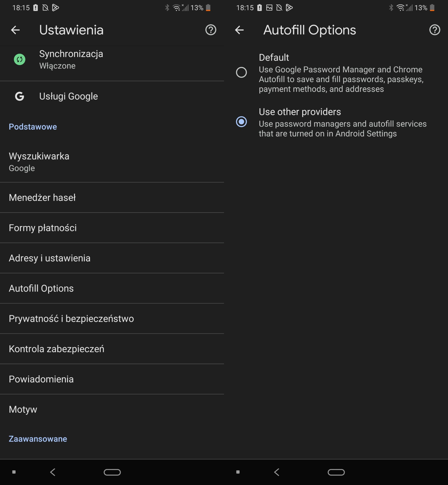Open Formy płatności settings

(x=43, y=228)
